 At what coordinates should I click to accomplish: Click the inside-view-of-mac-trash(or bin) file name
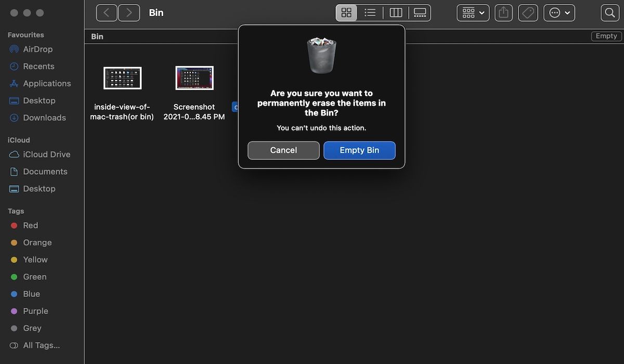coord(122,112)
